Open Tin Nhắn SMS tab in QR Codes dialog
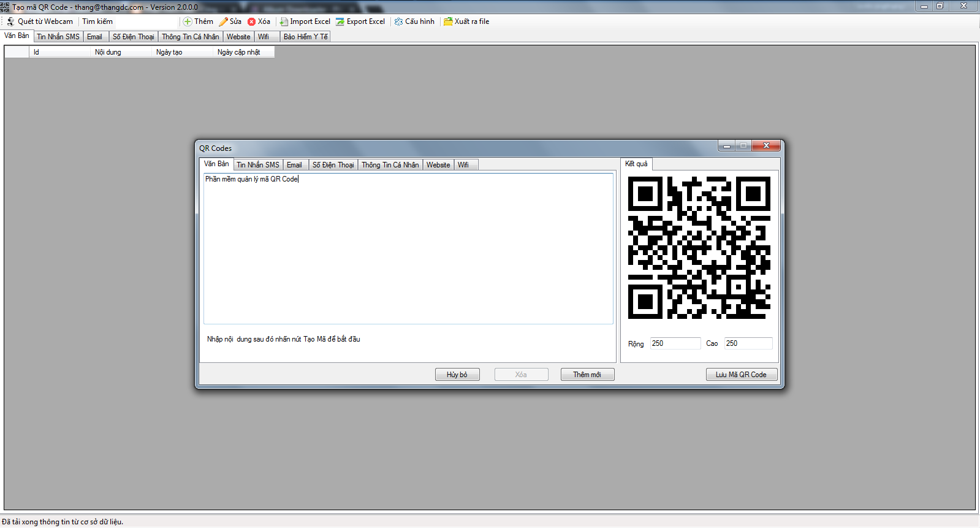Screen dimensions: 980x528 click(258, 165)
